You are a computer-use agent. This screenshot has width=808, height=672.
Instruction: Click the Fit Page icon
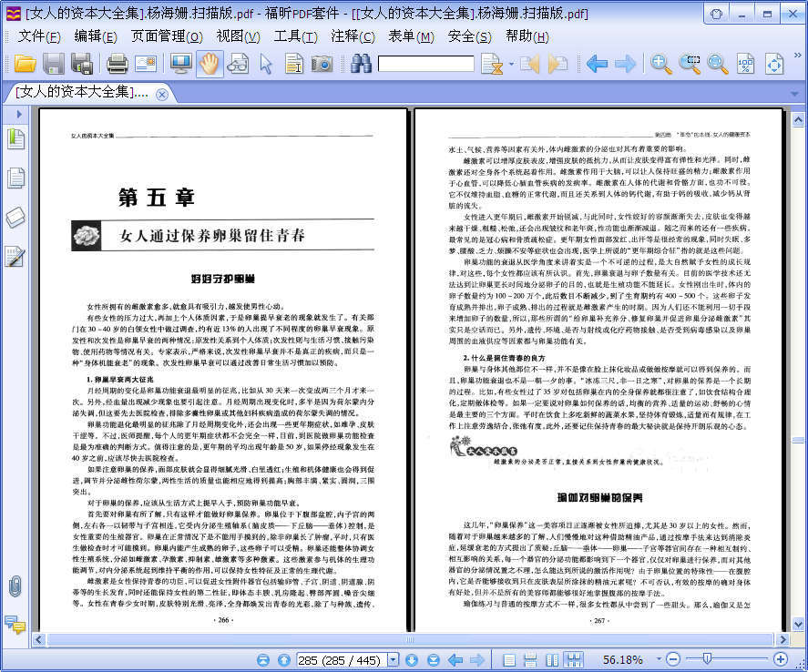click(x=774, y=64)
